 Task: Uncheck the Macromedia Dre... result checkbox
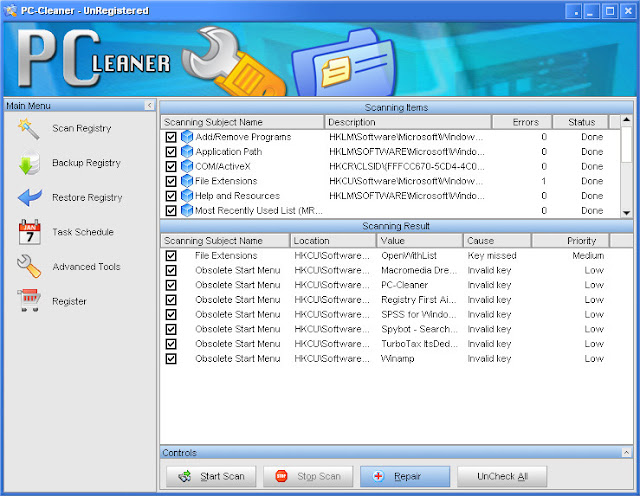point(171,271)
